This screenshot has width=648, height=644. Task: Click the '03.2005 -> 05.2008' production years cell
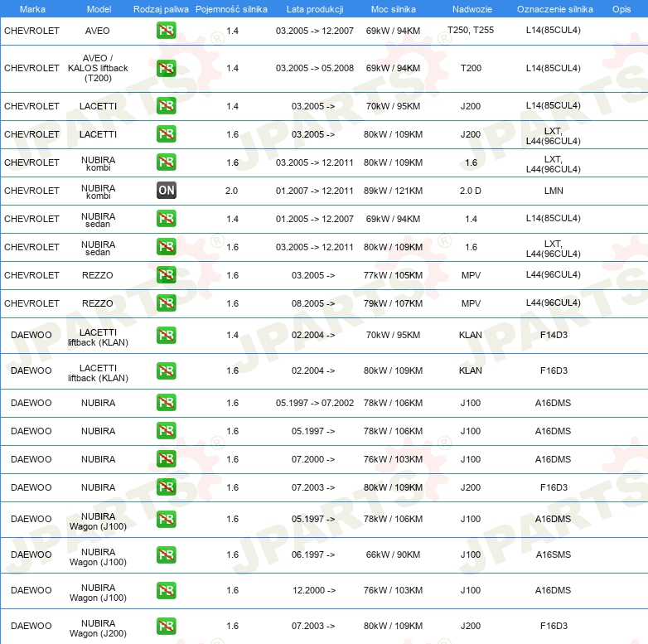coord(315,68)
